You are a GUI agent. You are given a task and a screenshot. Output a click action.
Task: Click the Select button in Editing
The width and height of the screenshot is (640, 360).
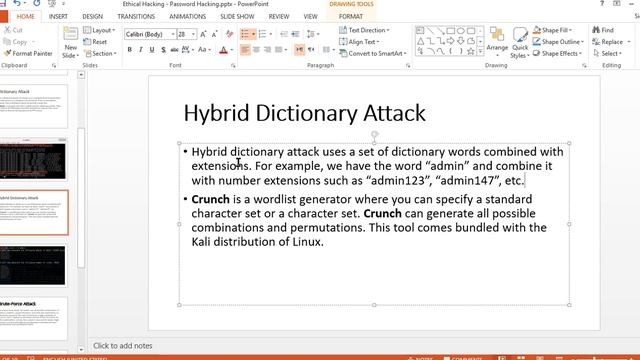tap(608, 53)
